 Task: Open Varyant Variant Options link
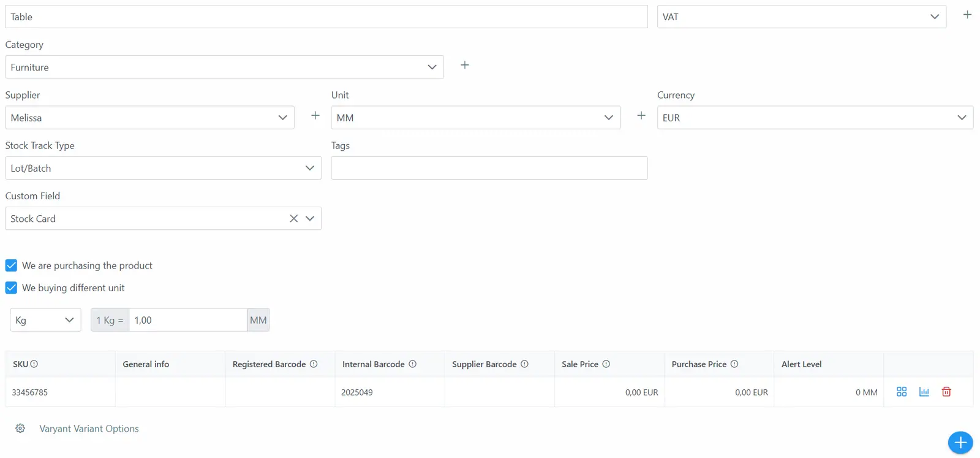(x=89, y=429)
